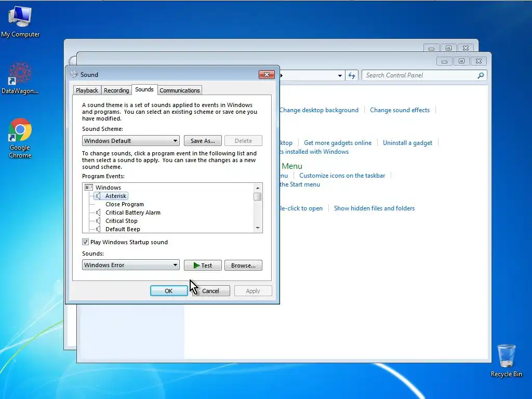The width and height of the screenshot is (532, 399).
Task: Click the Program Events scrollbar down arrow
Action: [258, 228]
